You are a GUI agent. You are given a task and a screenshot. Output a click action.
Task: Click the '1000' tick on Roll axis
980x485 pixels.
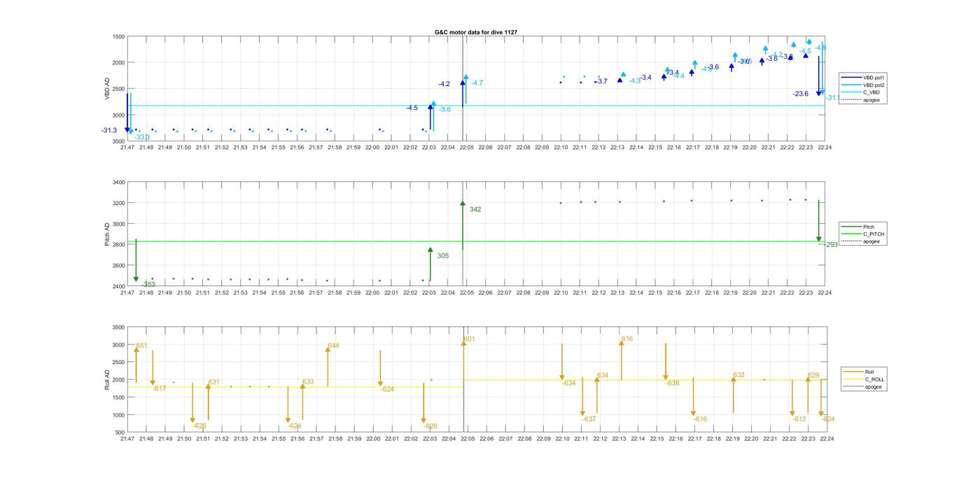(x=119, y=414)
